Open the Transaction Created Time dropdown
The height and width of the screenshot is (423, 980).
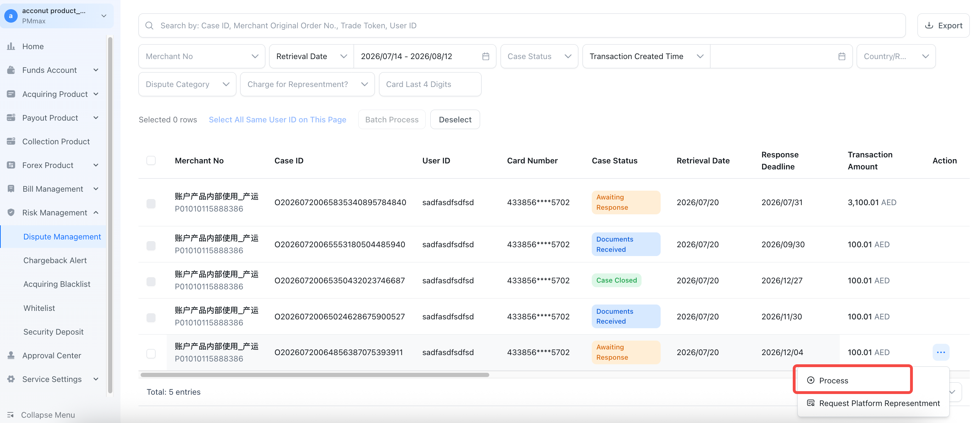pos(646,56)
